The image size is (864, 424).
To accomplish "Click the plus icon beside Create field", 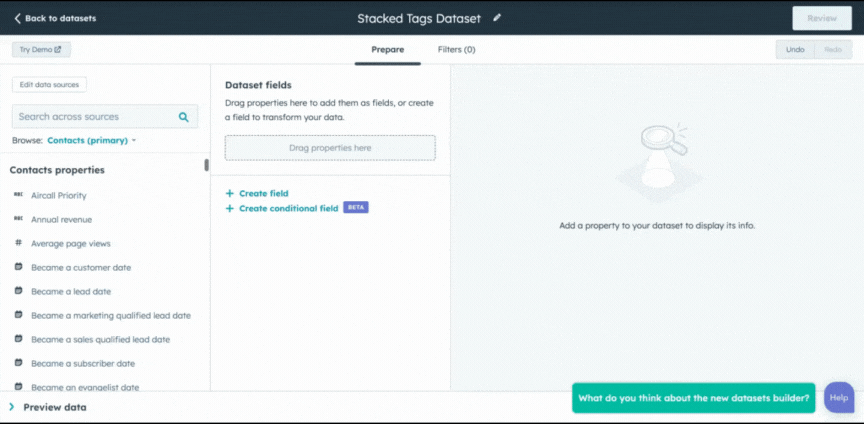I will [230, 193].
